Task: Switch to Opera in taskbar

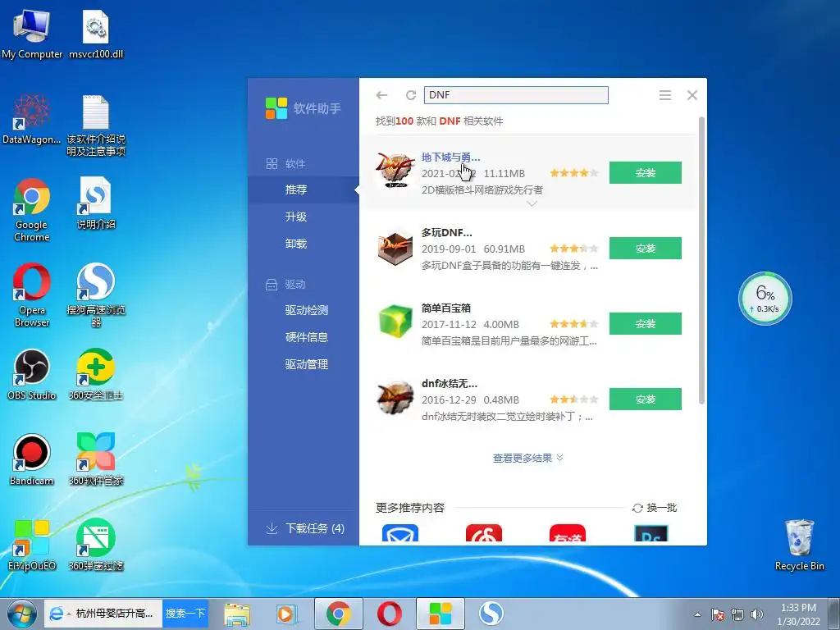Action: 390,614
